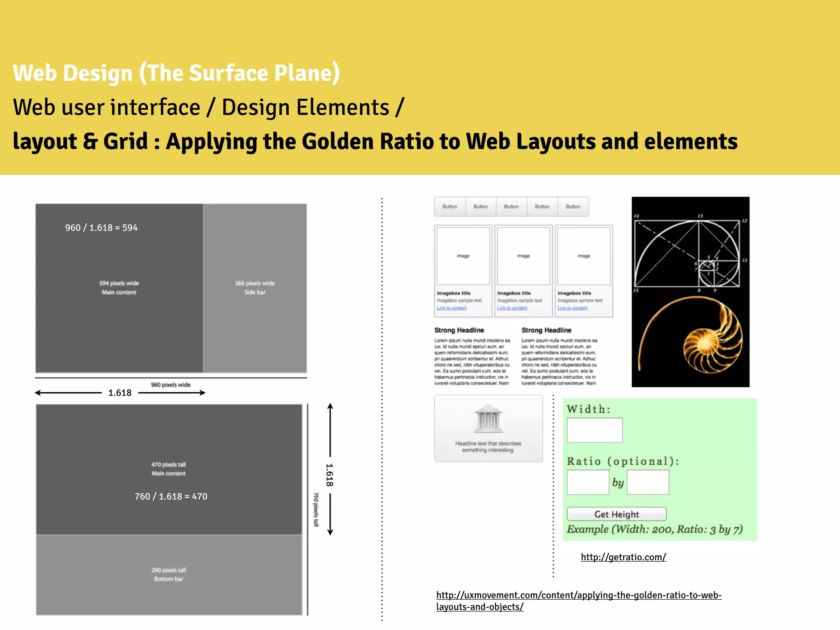The width and height of the screenshot is (840, 630).
Task: Click the 'Example (Width: 200, Ratio: 3 by 7)' text
Action: [655, 530]
